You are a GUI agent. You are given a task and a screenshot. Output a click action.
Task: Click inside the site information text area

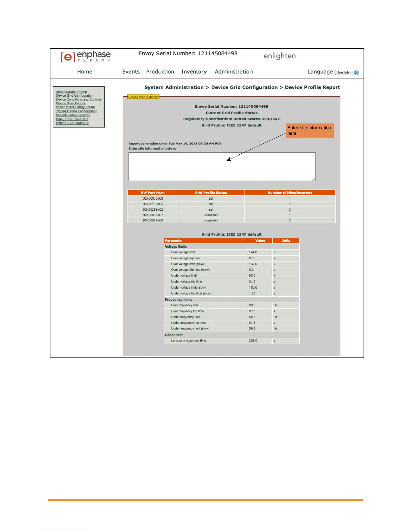pos(222,167)
